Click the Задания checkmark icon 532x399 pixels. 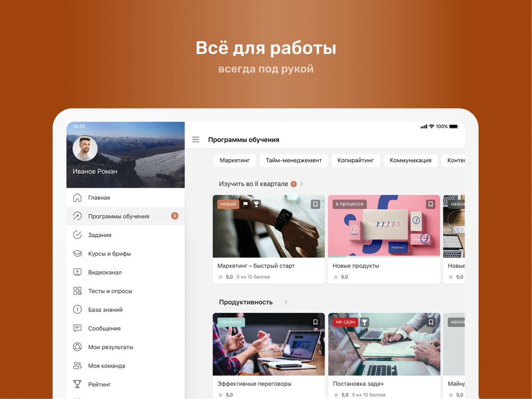(77, 235)
